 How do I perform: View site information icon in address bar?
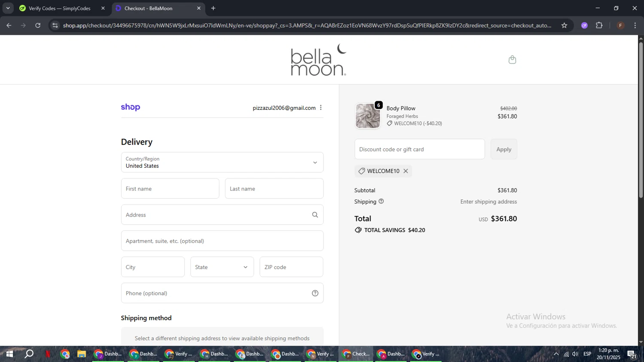click(x=55, y=25)
